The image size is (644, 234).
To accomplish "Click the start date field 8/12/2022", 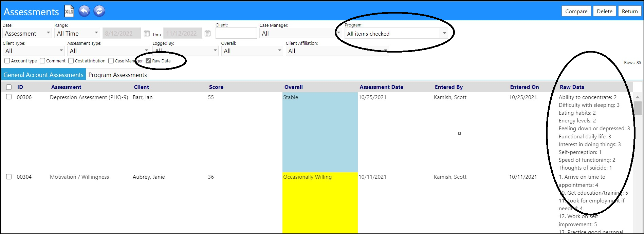I will (122, 33).
